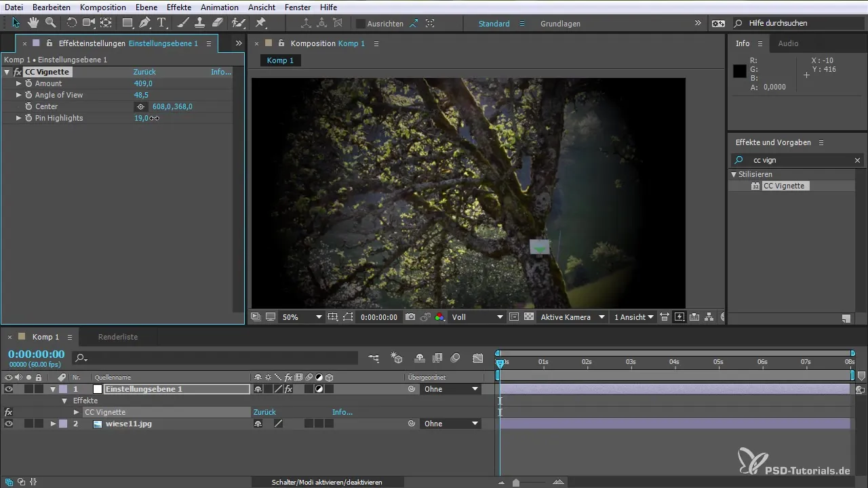Screen dimensions: 868x488
Task: Select the Type text tool
Action: click(x=161, y=23)
